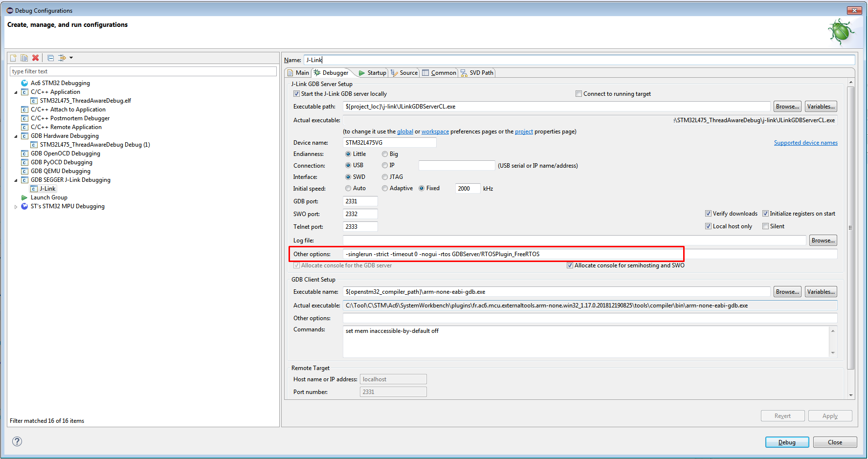Click into the Device name field
868x459 pixels.
coord(389,143)
